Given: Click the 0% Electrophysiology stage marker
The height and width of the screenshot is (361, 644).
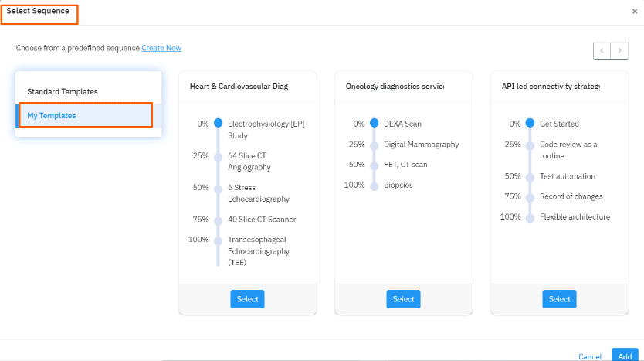Looking at the screenshot, I should point(219,124).
